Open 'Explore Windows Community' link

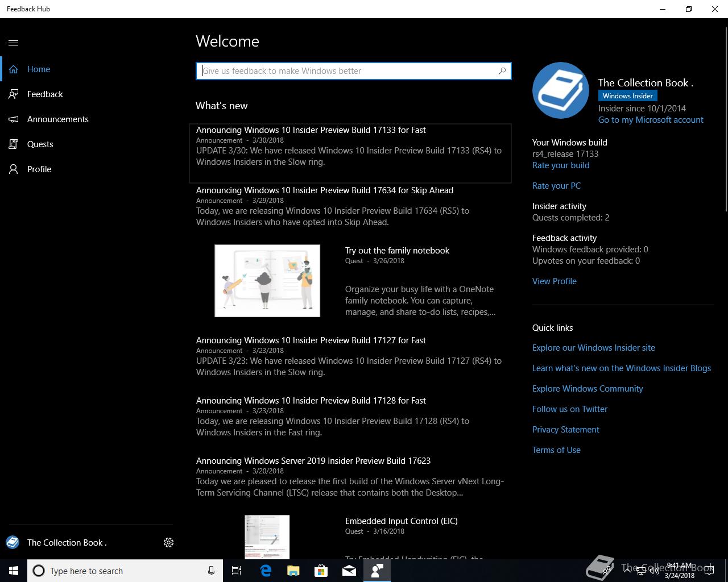(x=588, y=389)
